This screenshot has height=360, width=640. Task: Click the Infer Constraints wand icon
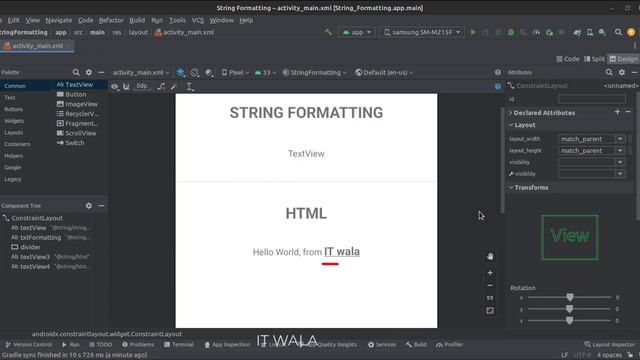[174, 87]
